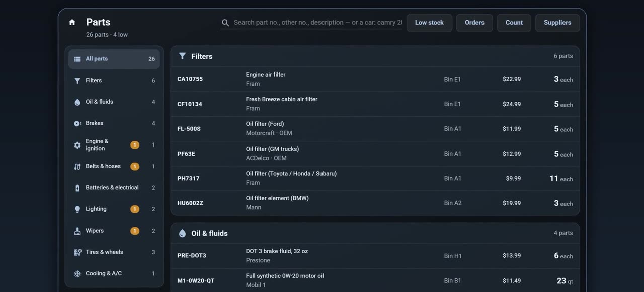Select Batteries & electrical category

click(x=114, y=188)
